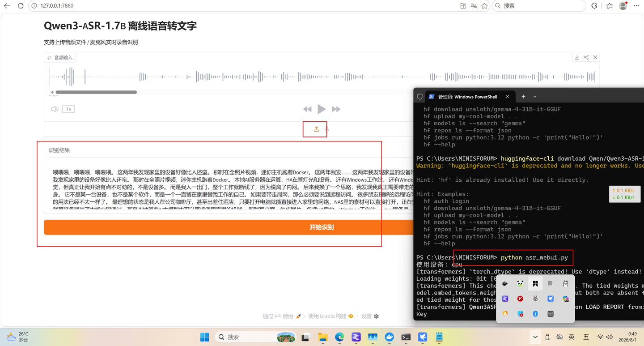Open the system volume tray icon
The height and width of the screenshot is (346, 644).
609,337
